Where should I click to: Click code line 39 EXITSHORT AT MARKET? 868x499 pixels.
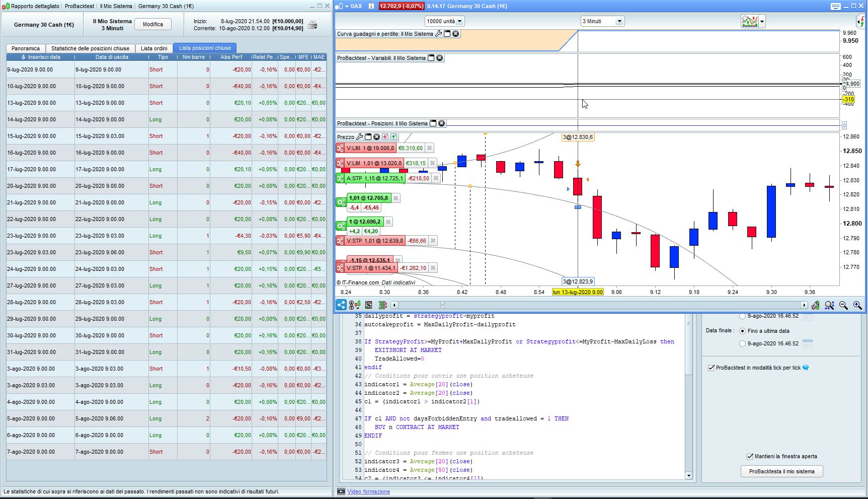(408, 350)
